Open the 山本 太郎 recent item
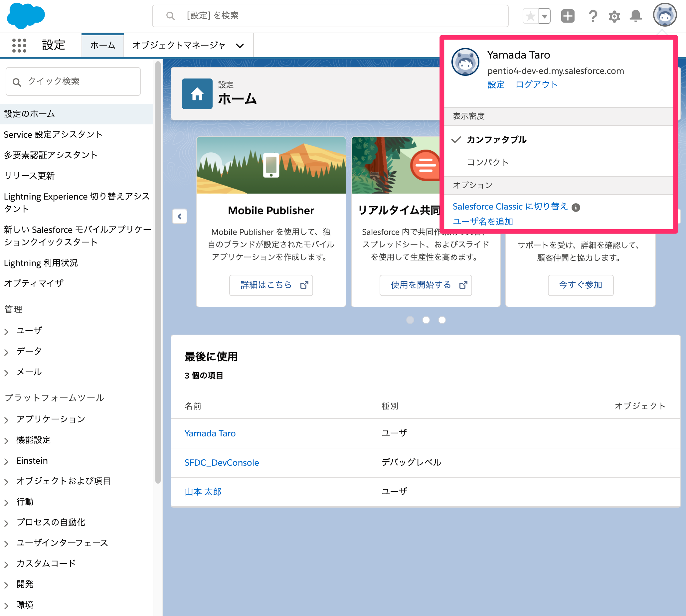This screenshot has height=616, width=686. coord(203,492)
